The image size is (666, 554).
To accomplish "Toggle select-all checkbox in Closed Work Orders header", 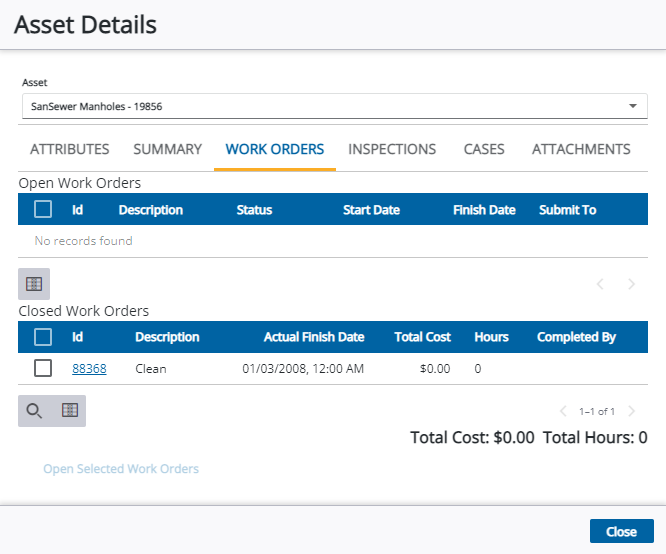I will pos(43,337).
